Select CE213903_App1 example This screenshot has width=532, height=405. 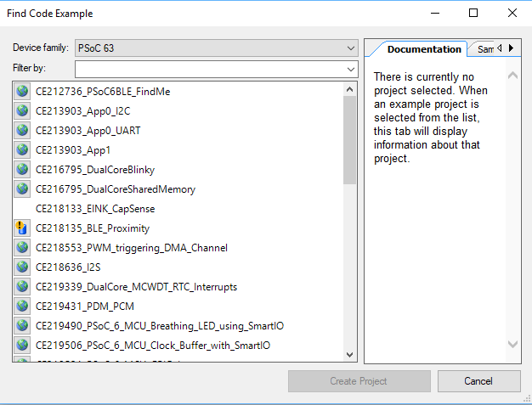click(x=73, y=150)
